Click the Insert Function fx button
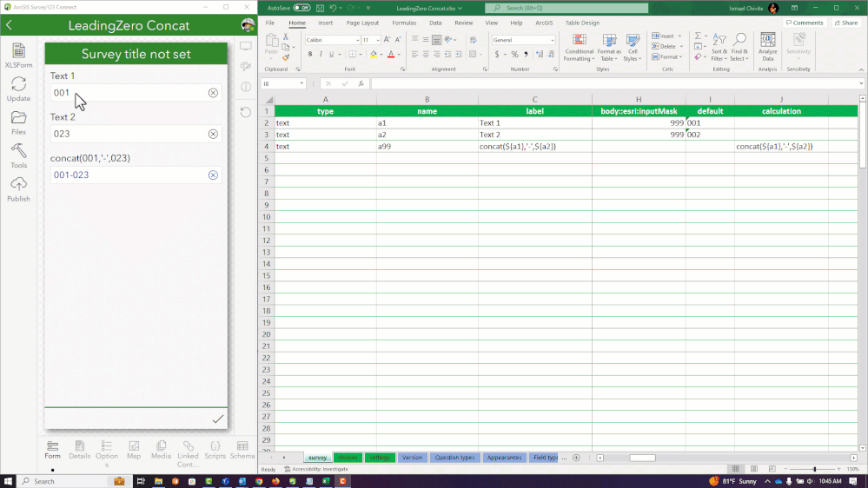This screenshot has width=868, height=488. (x=361, y=83)
